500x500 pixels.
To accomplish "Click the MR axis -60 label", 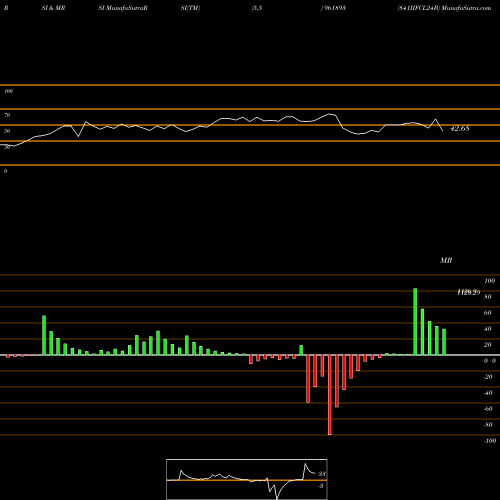I will click(x=488, y=409).
